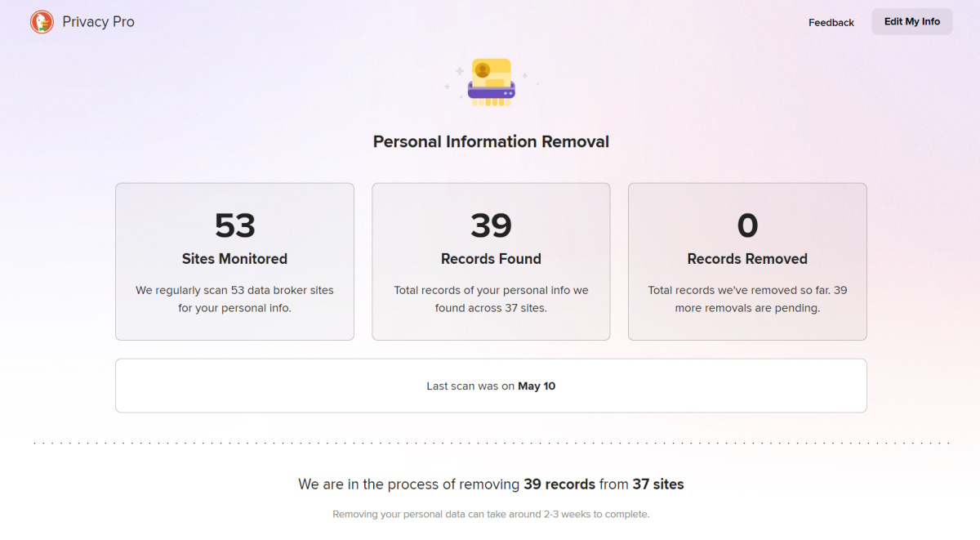Image resolution: width=980 pixels, height=540 pixels.
Task: Click the large 0 removed count
Action: coord(747,225)
